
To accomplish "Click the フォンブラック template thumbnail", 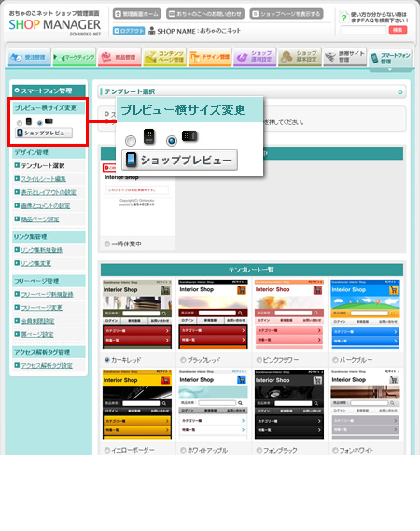I will click(289, 404).
